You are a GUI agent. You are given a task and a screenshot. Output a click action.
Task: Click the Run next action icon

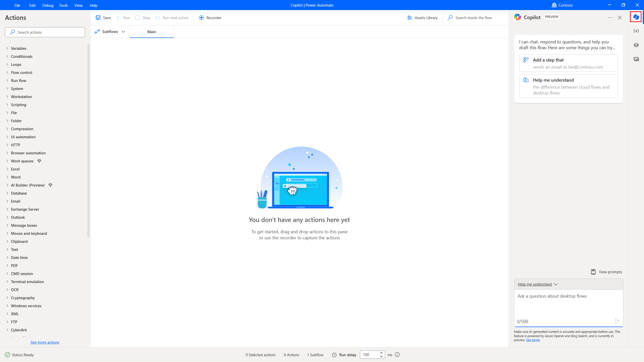click(157, 18)
